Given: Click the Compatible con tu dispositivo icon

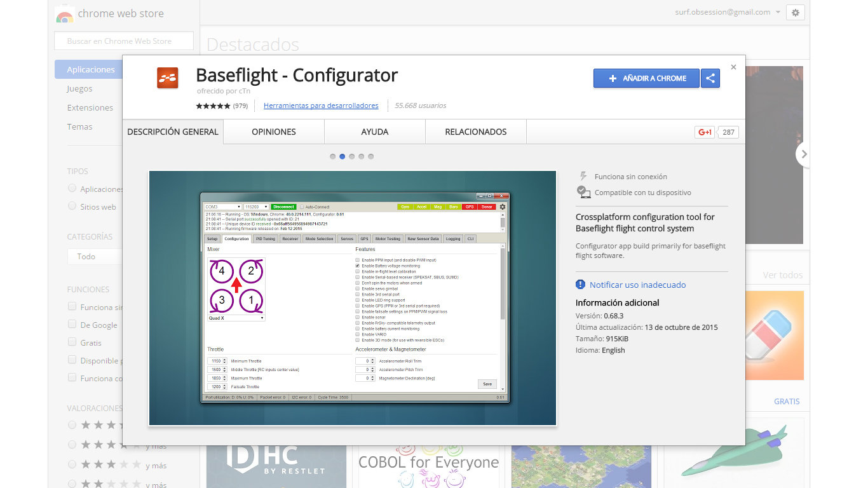Looking at the screenshot, I should tap(583, 192).
